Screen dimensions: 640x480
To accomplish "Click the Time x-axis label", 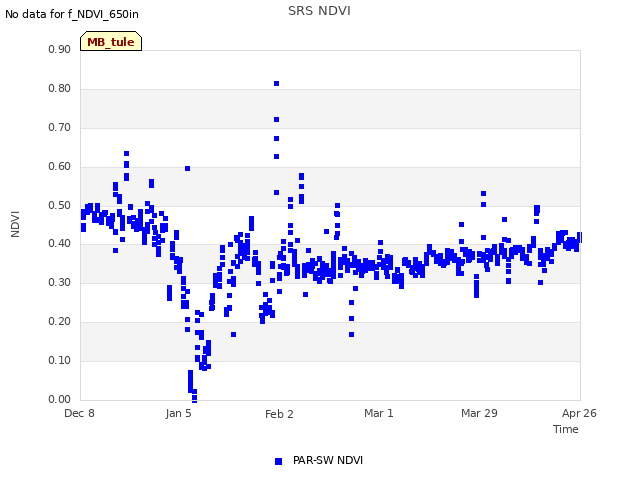I will pyautogui.click(x=565, y=429).
